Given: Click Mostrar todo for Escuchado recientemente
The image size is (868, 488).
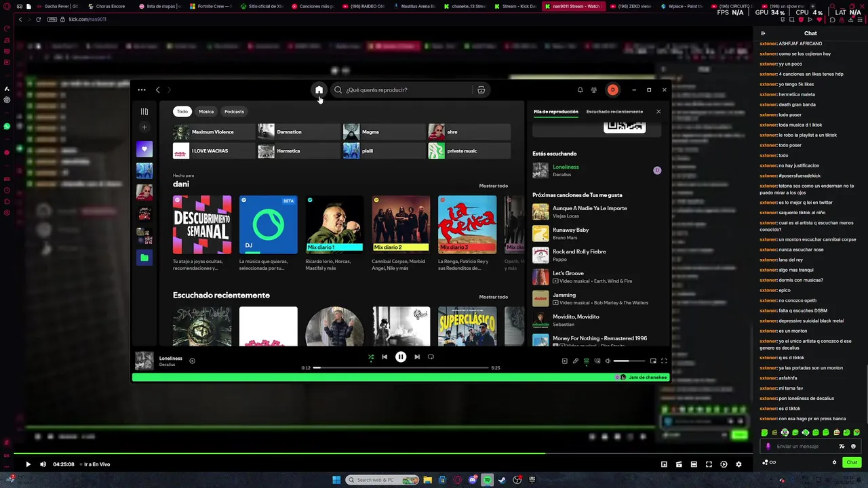Looking at the screenshot, I should tap(493, 297).
